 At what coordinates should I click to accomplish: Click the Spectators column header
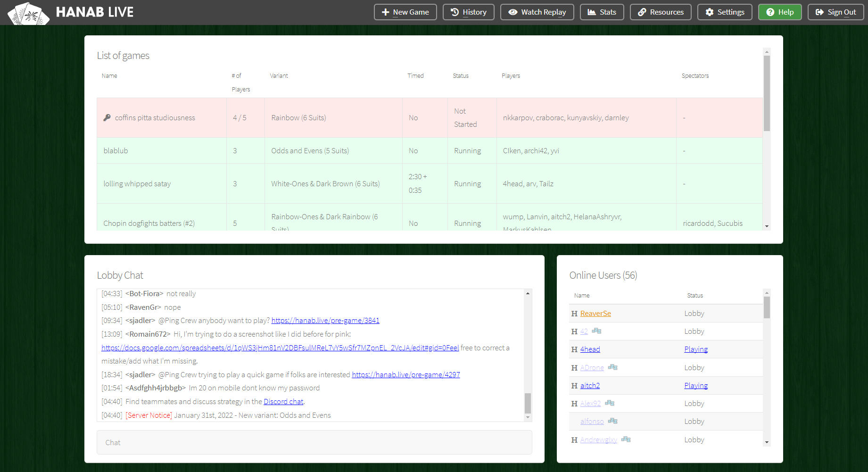tap(695, 76)
